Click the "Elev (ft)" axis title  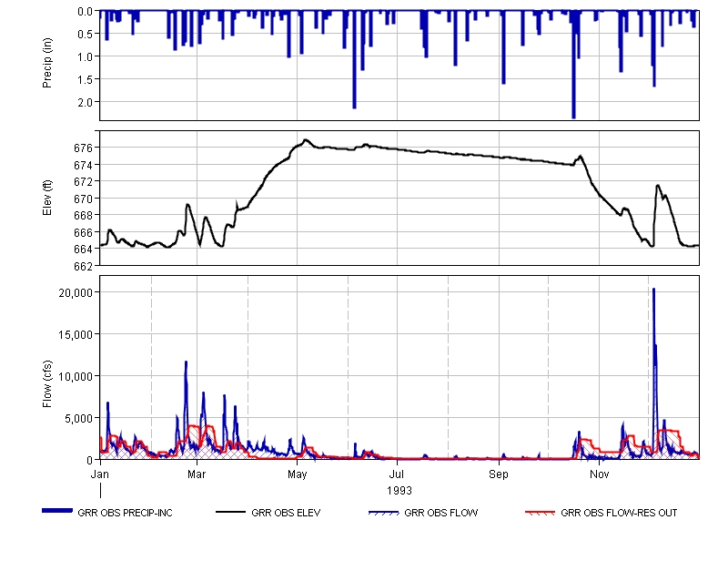pos(47,198)
